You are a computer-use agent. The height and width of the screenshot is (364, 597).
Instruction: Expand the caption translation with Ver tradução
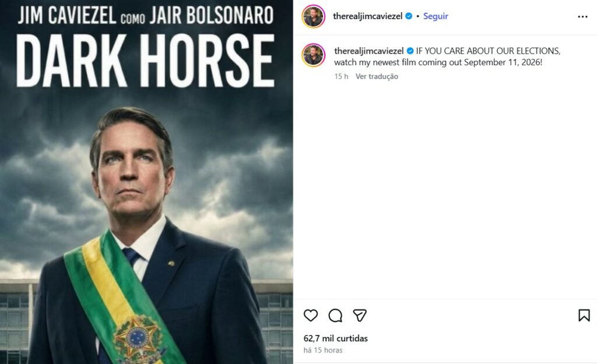pos(377,76)
